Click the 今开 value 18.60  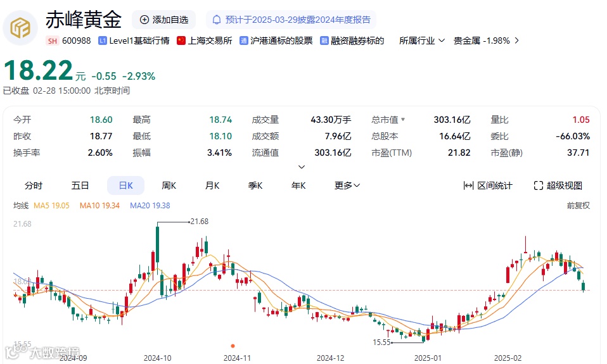click(101, 120)
